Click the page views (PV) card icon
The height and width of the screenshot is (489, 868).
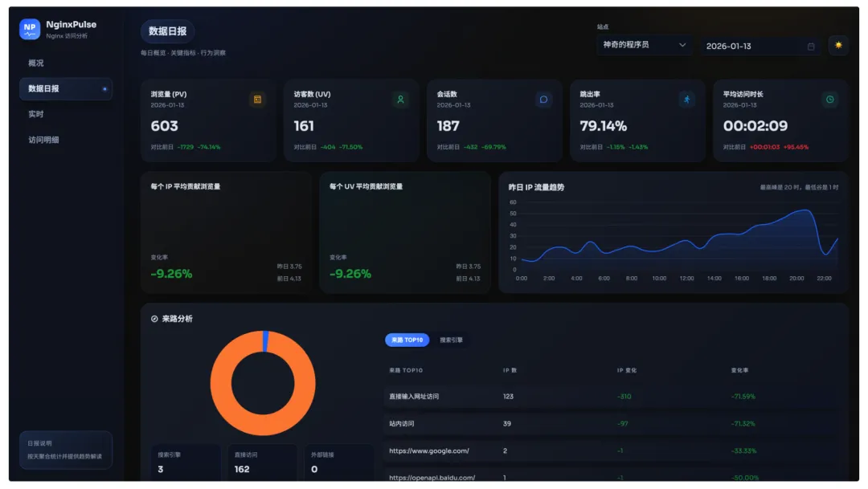(x=257, y=100)
